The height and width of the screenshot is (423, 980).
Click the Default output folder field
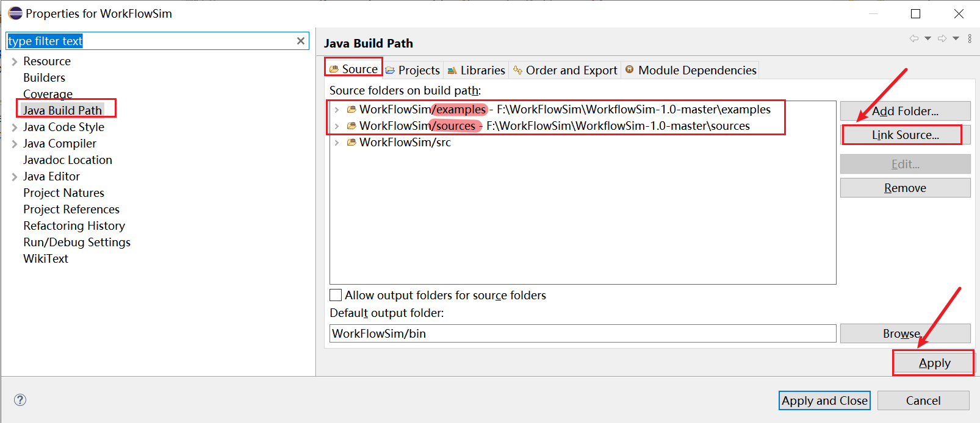583,333
